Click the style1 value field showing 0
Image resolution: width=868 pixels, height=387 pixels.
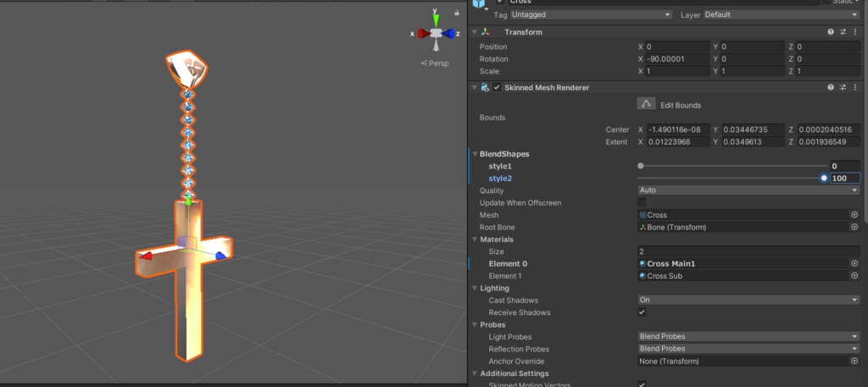[x=845, y=166]
